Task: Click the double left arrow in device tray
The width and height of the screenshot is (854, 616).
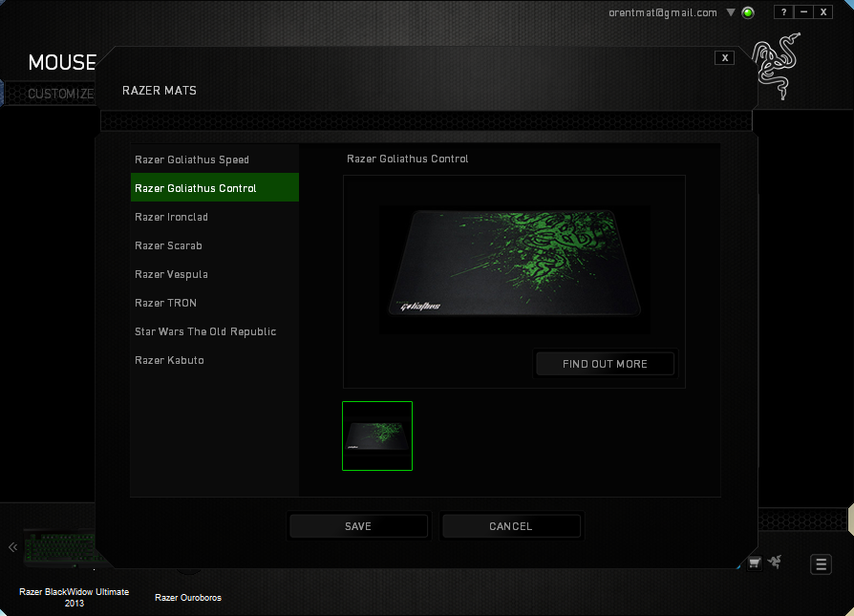Action: click(x=13, y=547)
